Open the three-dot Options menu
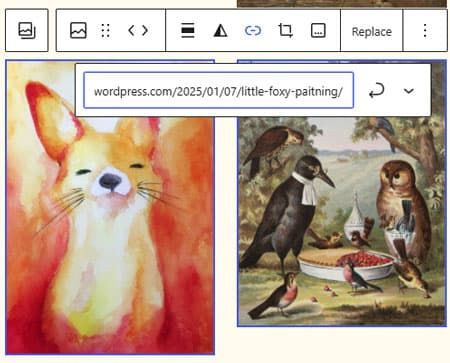The image size is (450, 363). coord(425,30)
